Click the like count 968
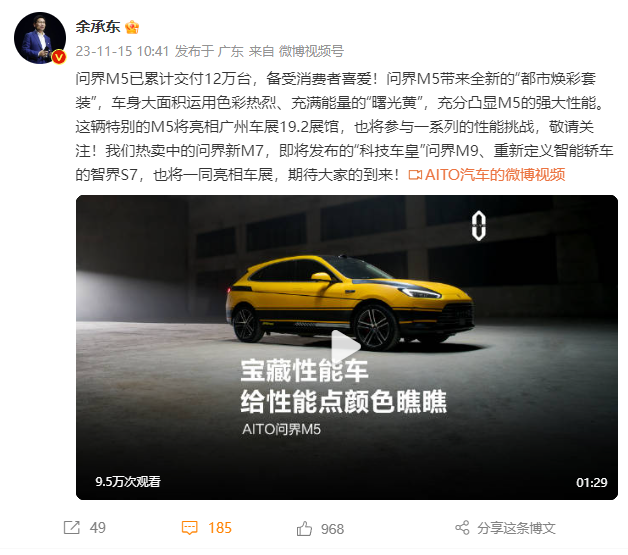Viewport: 628px width, 555px height. [x=332, y=529]
